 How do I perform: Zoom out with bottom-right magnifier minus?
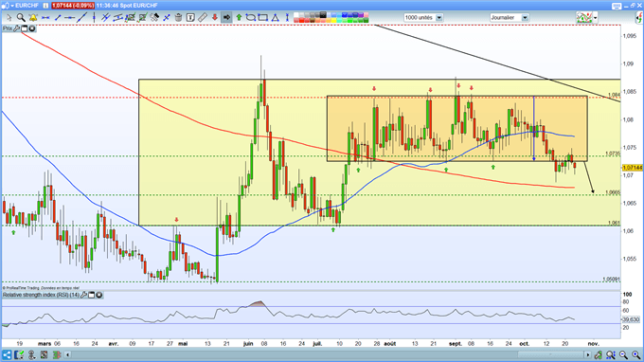point(623,354)
